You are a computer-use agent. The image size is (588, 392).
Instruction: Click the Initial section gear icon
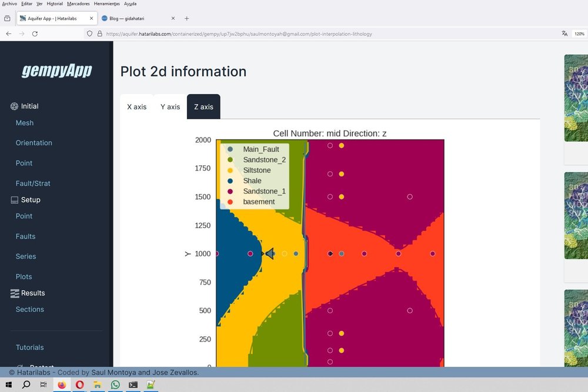[14, 106]
